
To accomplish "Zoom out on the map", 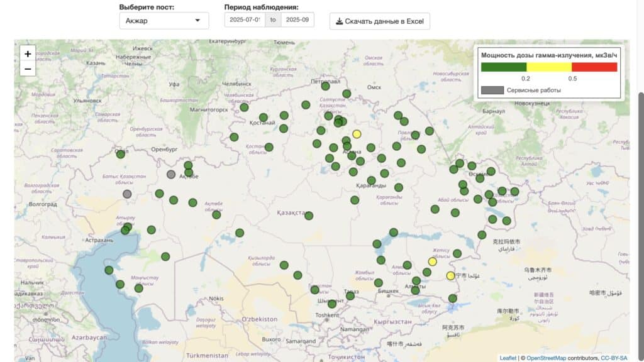I will (x=28, y=69).
